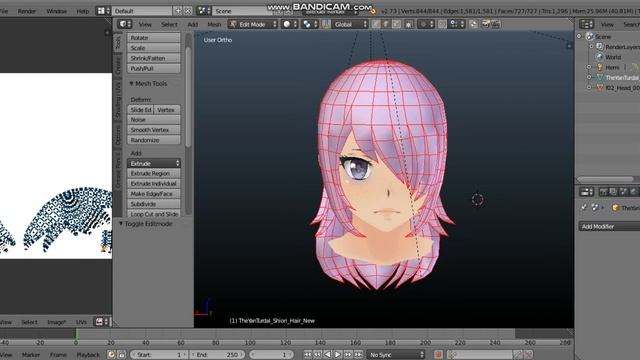Click the Subdivide button

[154, 204]
